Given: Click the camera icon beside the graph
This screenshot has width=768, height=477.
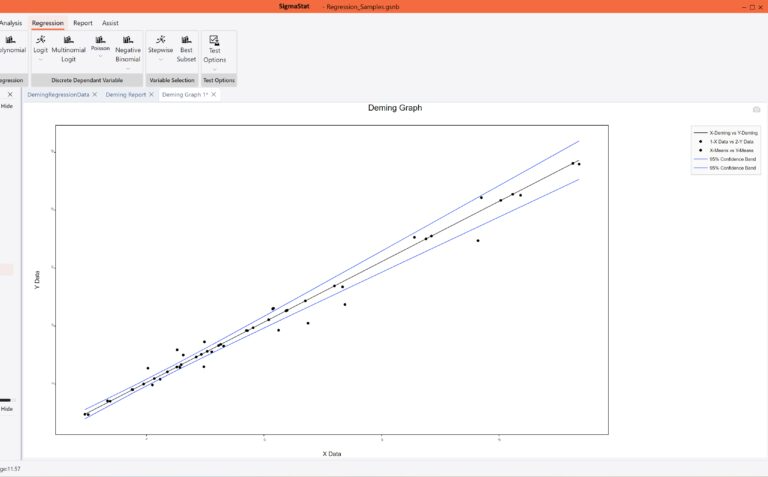Looking at the screenshot, I should 756,109.
